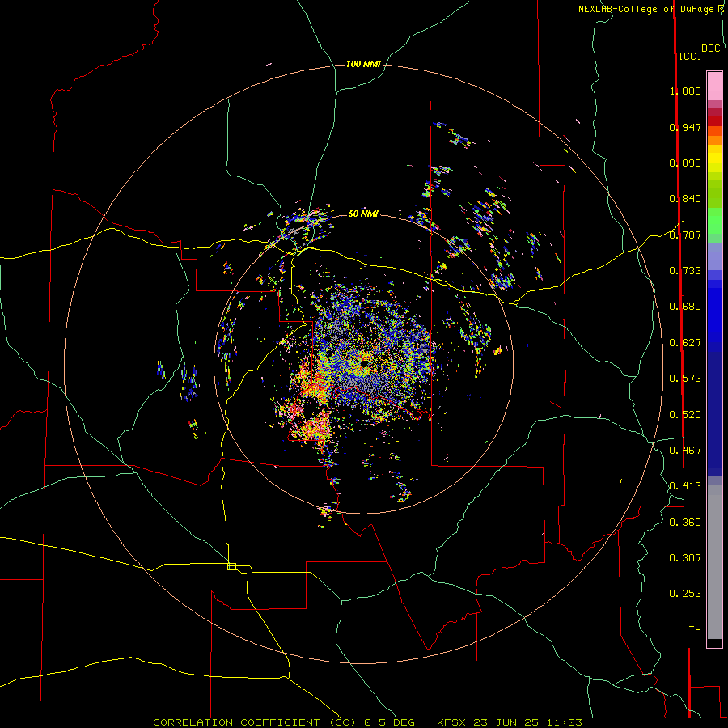Screen dimensions: 728x728
Task: Select the 0.840 scale value
Action: click(685, 199)
